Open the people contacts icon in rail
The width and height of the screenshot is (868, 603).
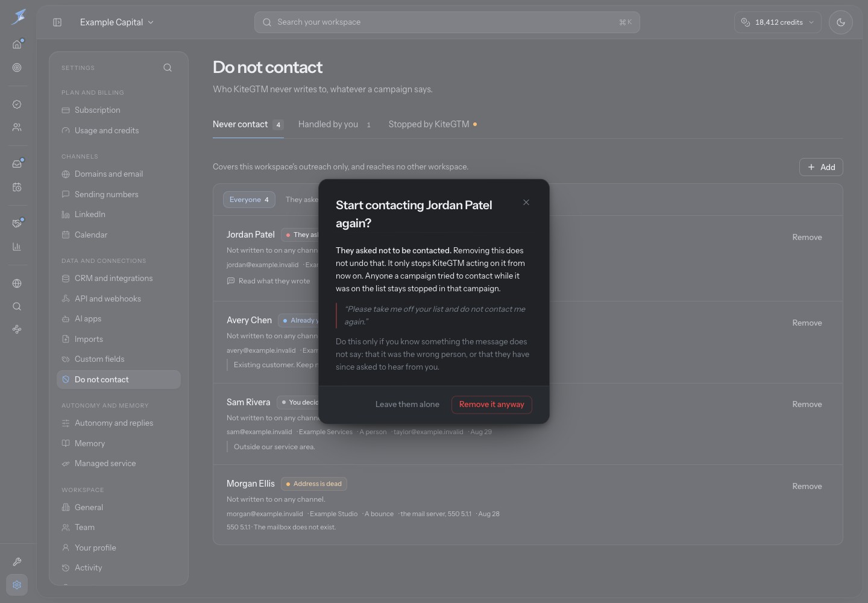(17, 127)
